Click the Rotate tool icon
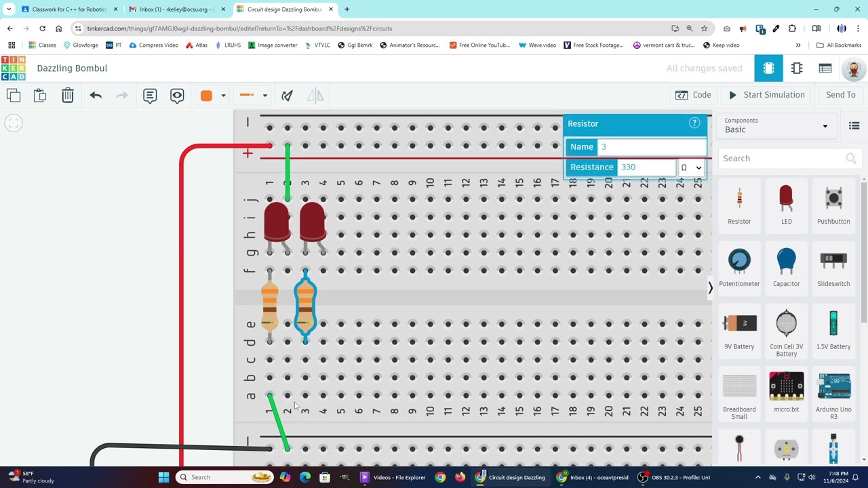 tap(288, 96)
